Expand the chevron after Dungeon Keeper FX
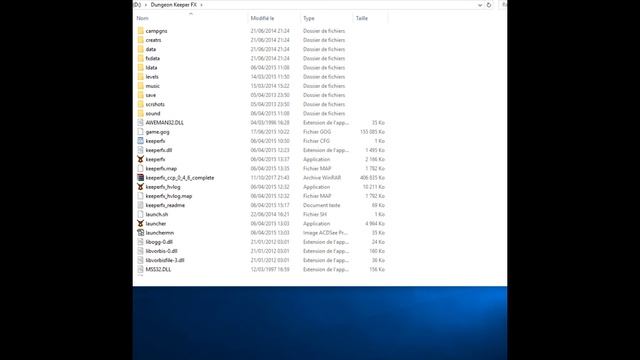This screenshot has width=640, height=360. 201,5
